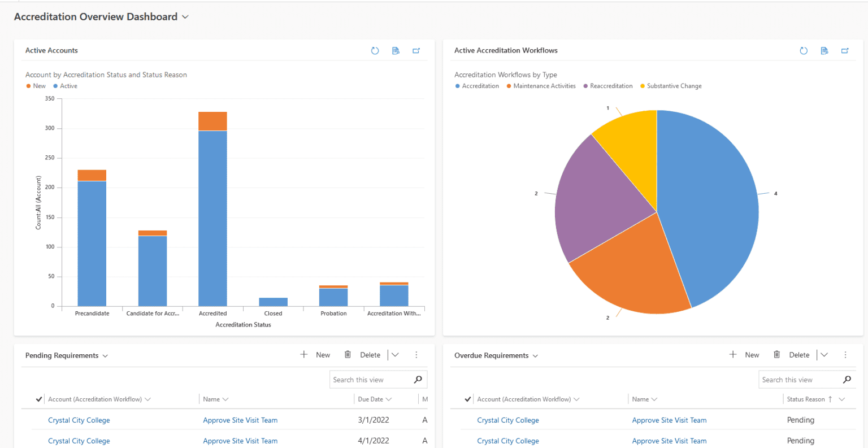Open the Crystal City College account link
The width and height of the screenshot is (868, 448).
[79, 420]
